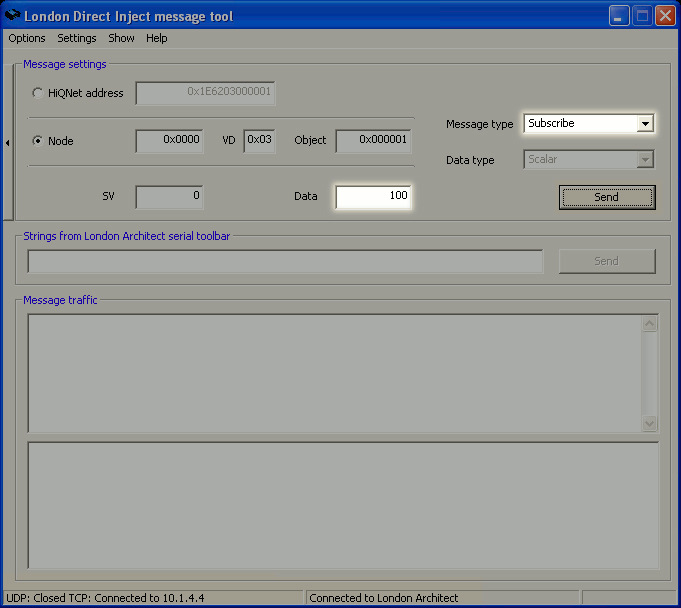The image size is (681, 608).
Task: Click the SV input field
Action: coord(169,196)
